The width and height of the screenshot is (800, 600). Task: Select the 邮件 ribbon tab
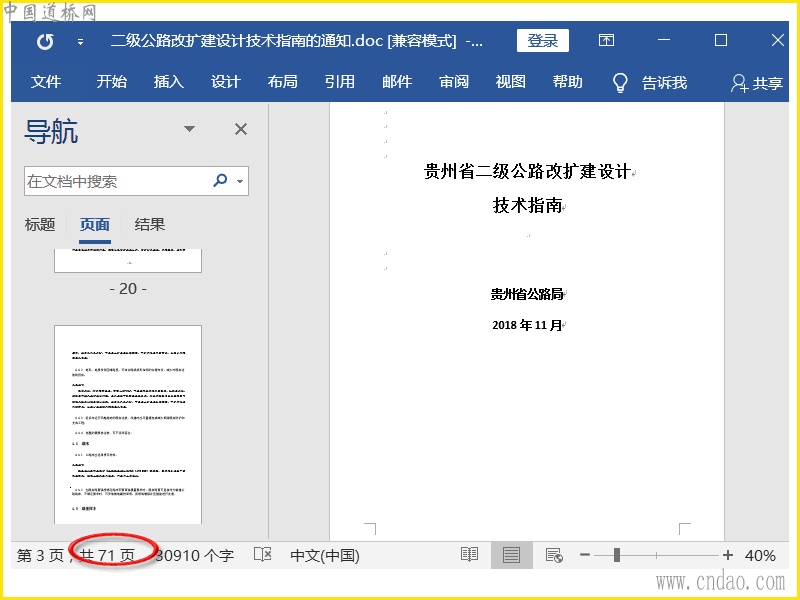tap(397, 82)
